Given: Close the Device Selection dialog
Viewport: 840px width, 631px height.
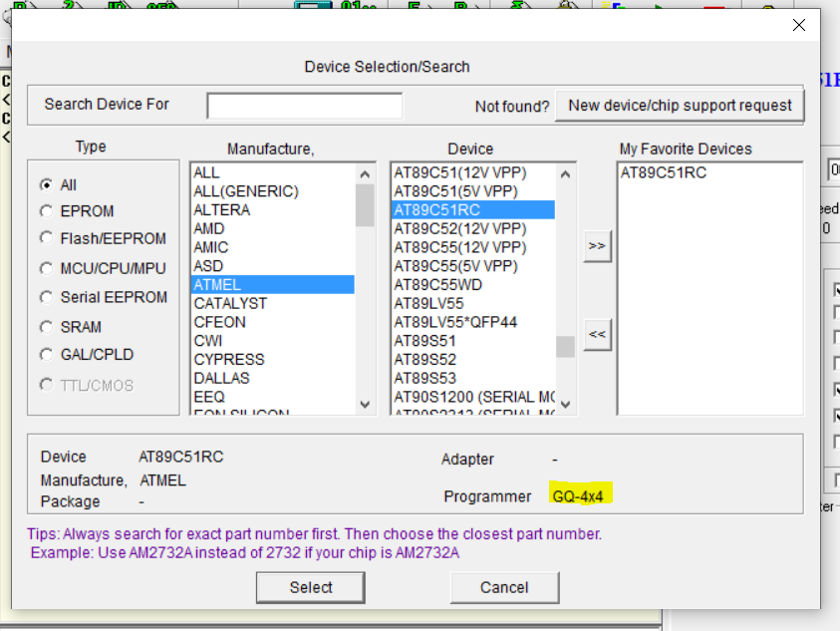Looking at the screenshot, I should [798, 26].
